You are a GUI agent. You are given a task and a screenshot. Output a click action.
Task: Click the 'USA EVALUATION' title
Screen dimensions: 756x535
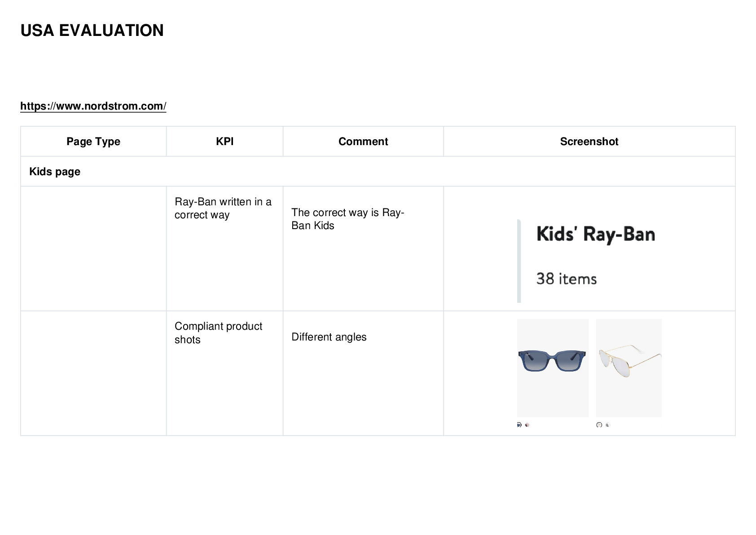click(x=92, y=31)
